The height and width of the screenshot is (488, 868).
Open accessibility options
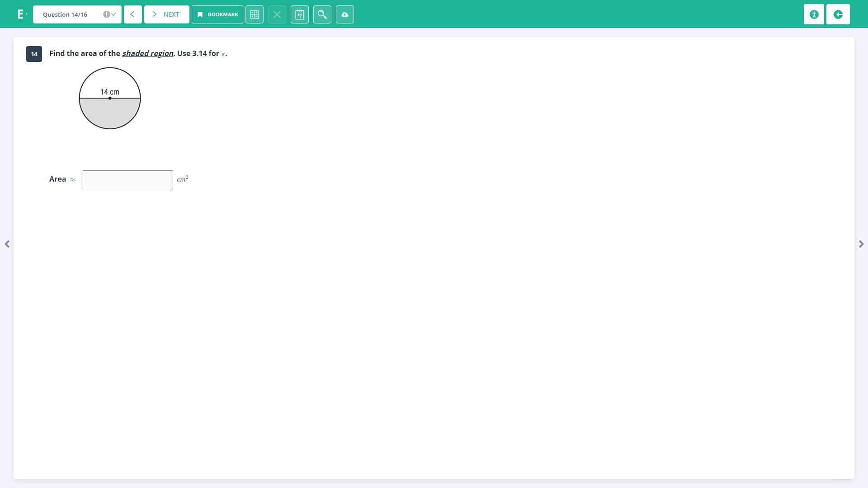814,14
